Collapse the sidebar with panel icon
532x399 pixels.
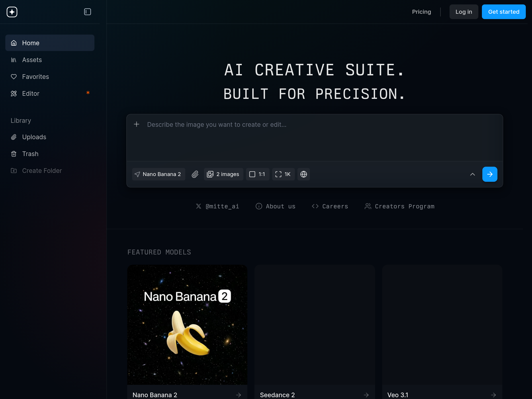pyautogui.click(x=88, y=12)
